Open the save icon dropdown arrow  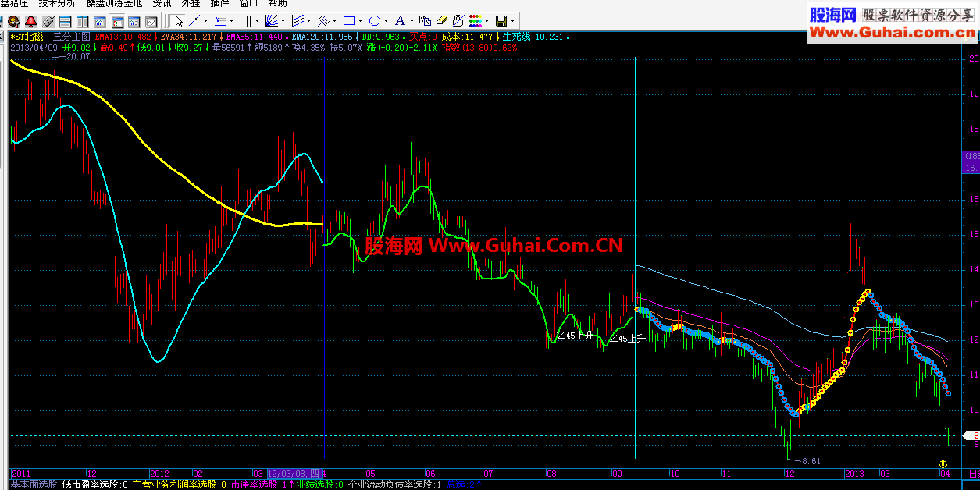click(512, 21)
